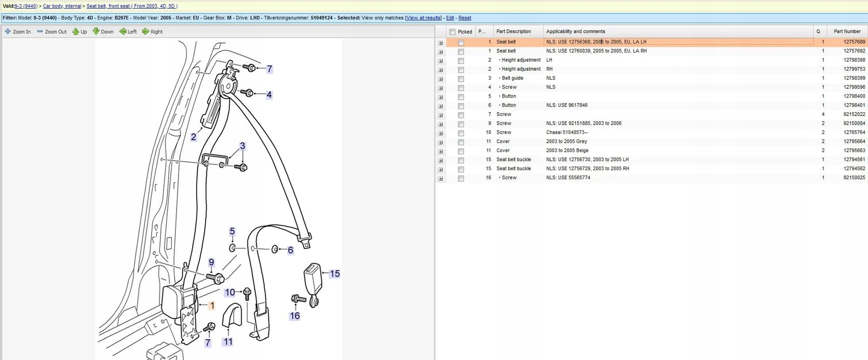
Task: Expand the first Seat belt row 12757689
Action: pos(441,43)
